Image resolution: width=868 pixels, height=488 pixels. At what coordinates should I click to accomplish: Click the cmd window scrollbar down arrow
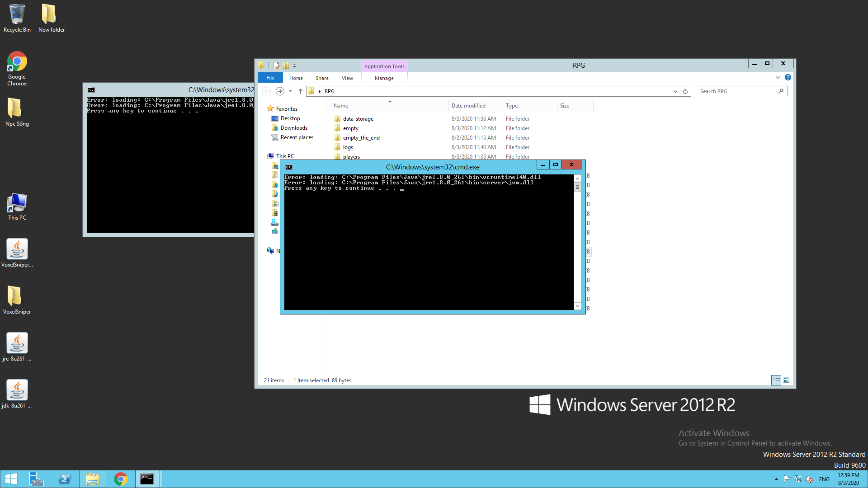[577, 306]
